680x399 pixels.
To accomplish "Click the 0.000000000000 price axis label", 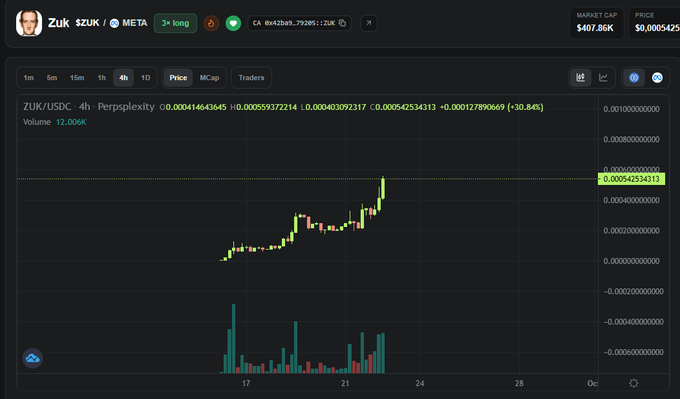I will 631,261.
